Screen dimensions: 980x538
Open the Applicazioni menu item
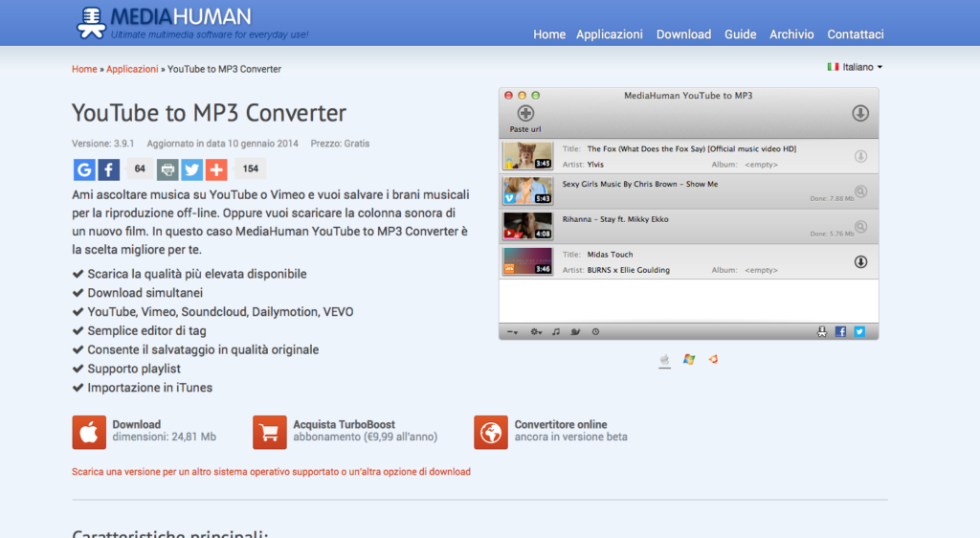(x=610, y=34)
